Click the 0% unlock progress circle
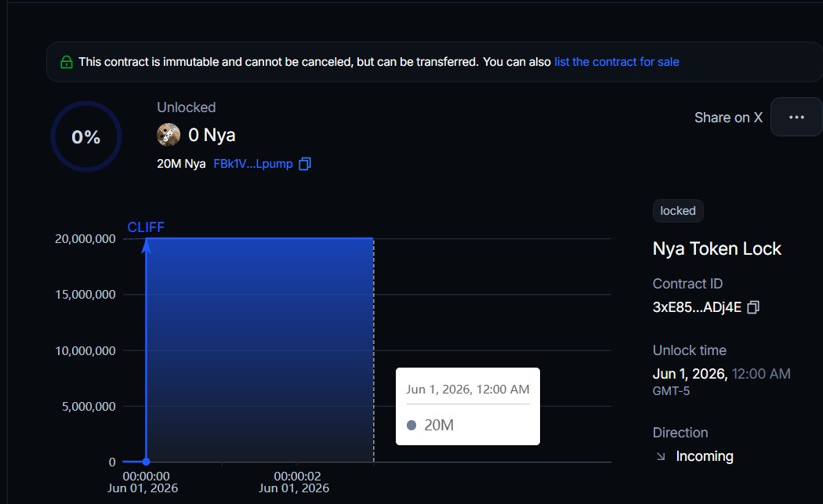The image size is (823, 504). [x=85, y=136]
